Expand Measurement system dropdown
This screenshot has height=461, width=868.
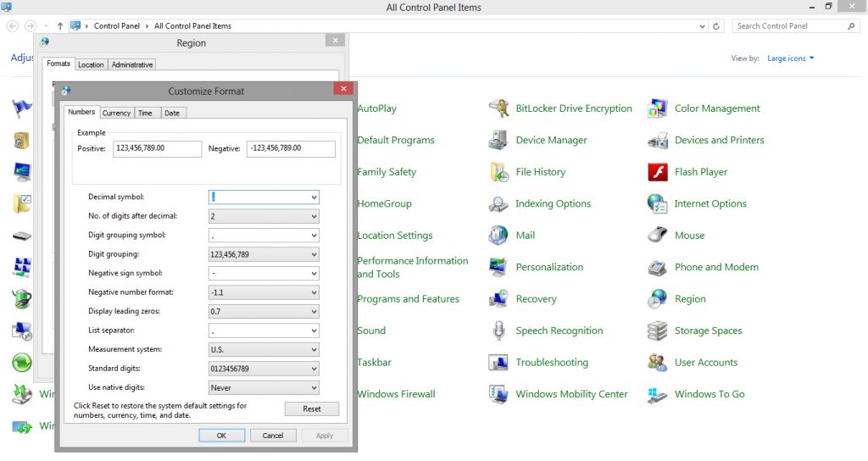(x=314, y=350)
